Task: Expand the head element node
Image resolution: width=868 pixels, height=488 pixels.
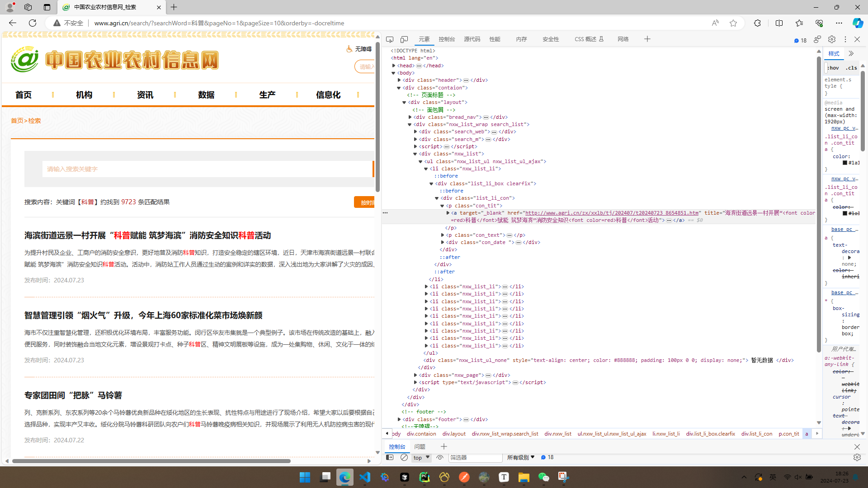Action: click(x=394, y=66)
